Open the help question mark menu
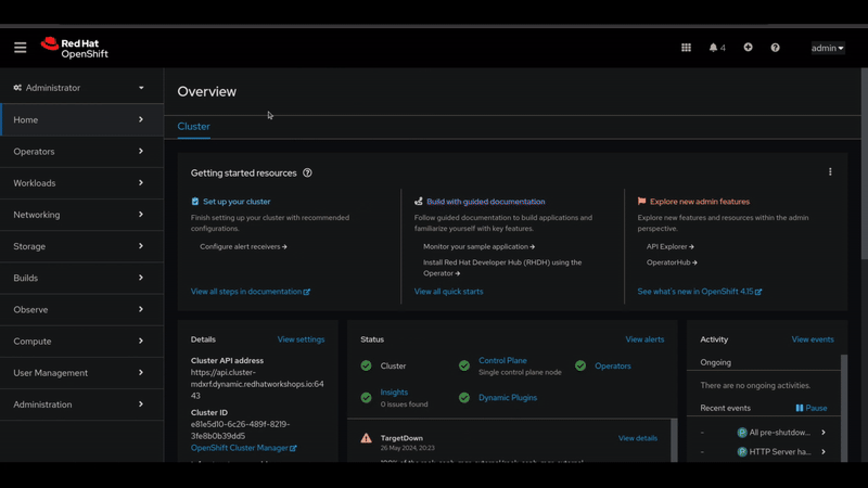 coord(775,48)
